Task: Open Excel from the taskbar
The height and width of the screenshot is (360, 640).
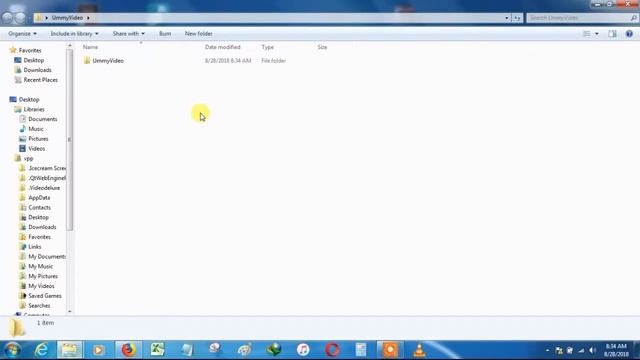Action: point(157,350)
